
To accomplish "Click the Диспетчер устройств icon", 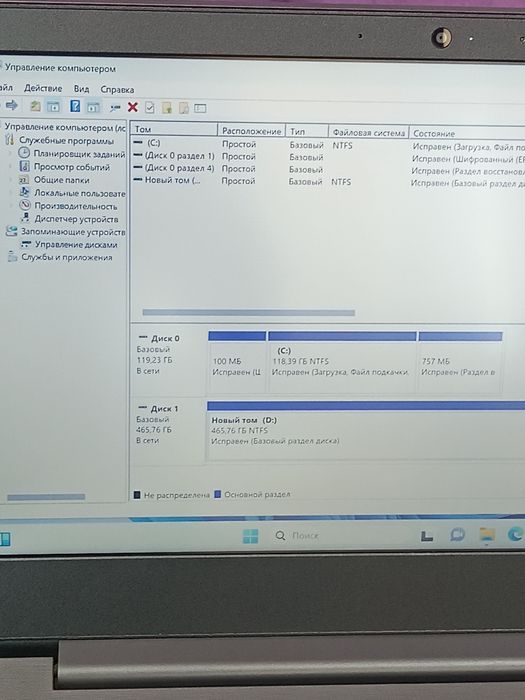I will 26,218.
